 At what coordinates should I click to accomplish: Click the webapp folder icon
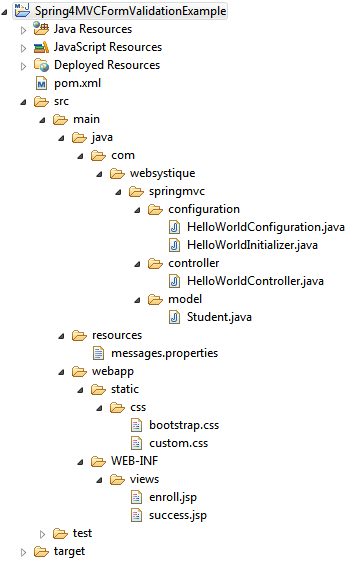[79, 371]
